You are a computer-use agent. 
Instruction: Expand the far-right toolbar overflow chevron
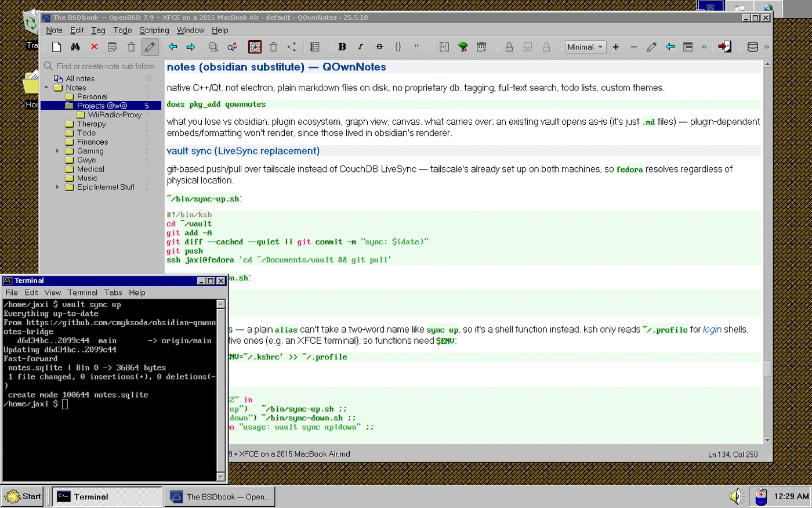coord(767,47)
